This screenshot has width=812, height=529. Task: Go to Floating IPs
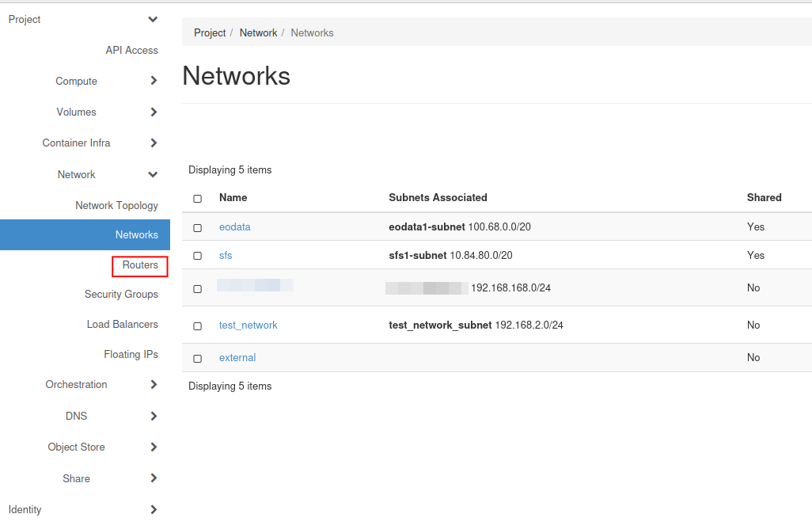tap(131, 355)
